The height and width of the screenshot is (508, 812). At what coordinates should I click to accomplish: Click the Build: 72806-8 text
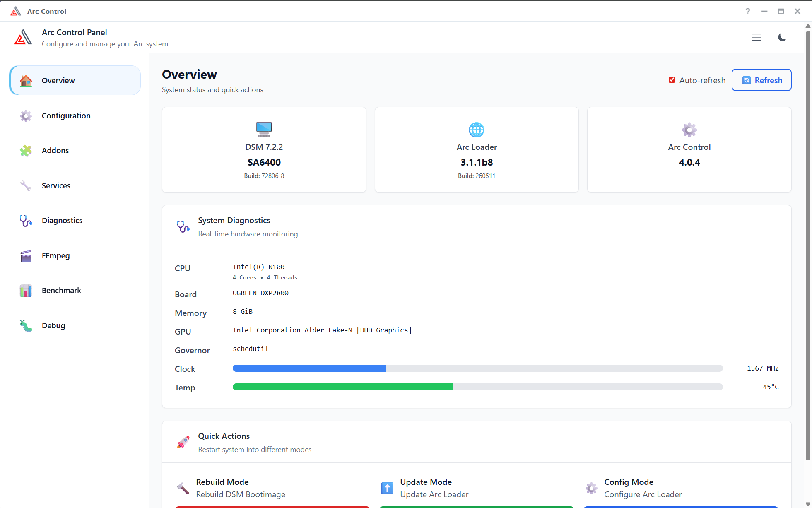click(264, 176)
